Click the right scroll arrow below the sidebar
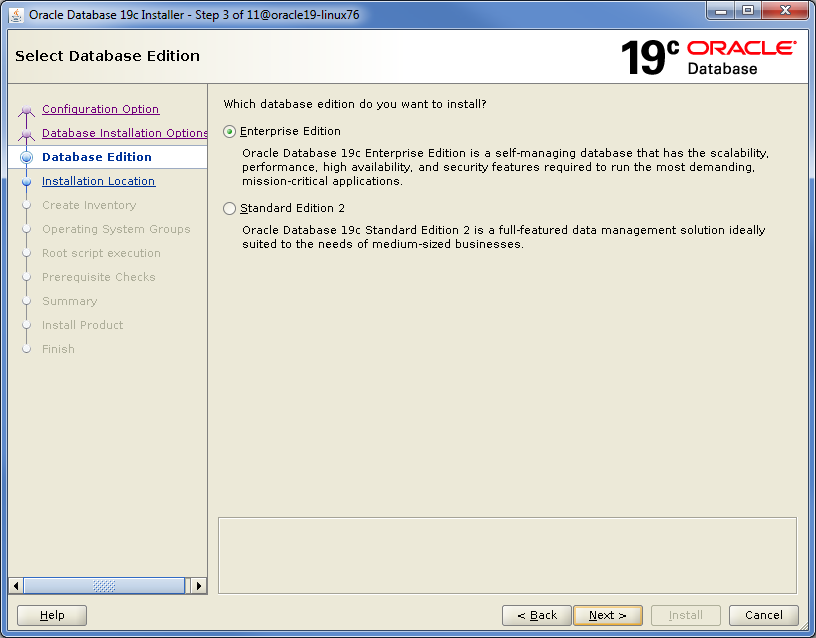This screenshot has height=638, width=816. coord(199,586)
